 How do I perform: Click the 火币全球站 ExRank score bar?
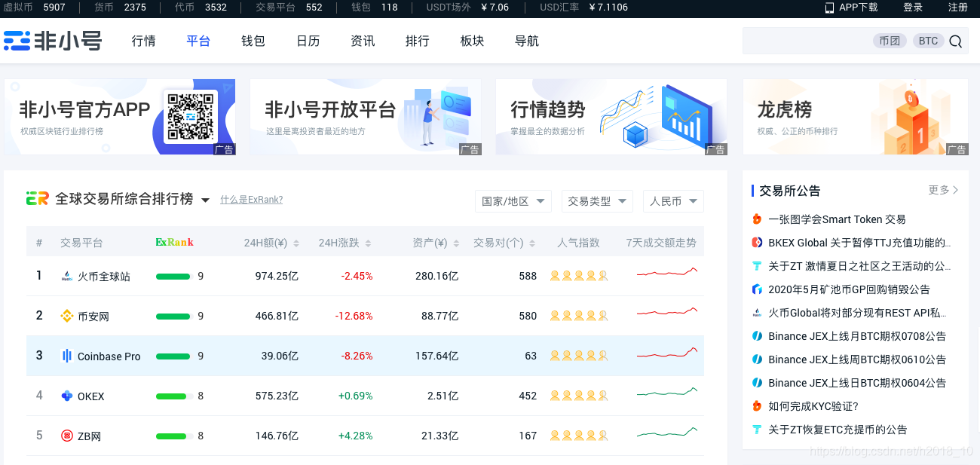[x=174, y=277]
